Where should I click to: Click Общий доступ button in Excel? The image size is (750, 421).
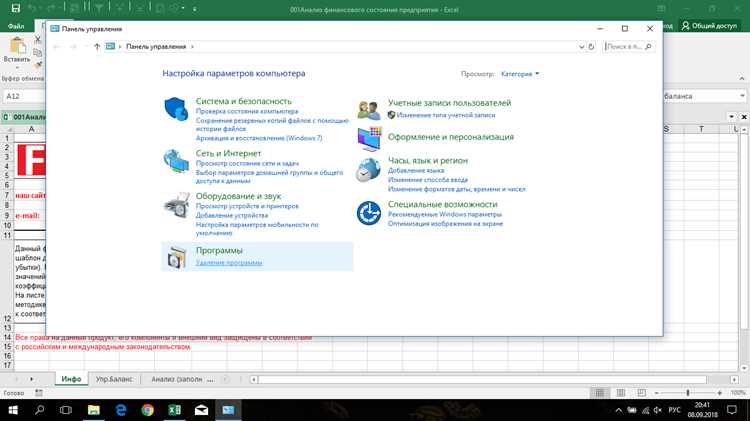pos(710,26)
